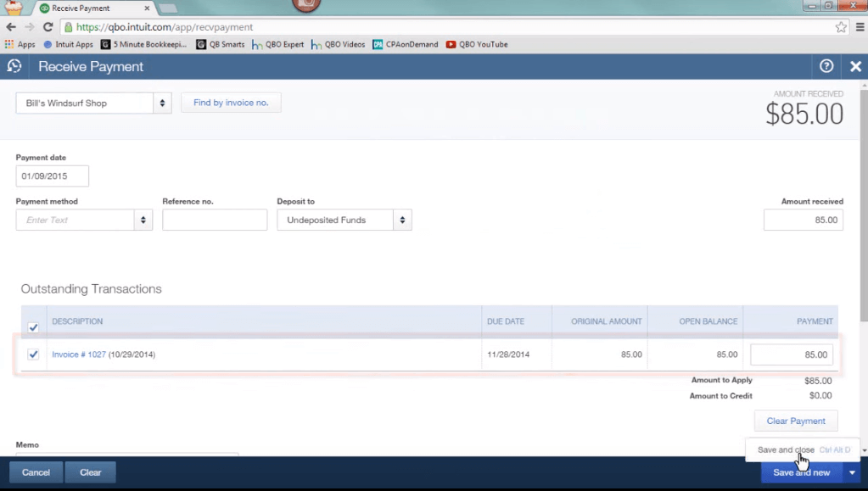Open the QBO YouTube bookmark icon
The height and width of the screenshot is (491, 868).
click(452, 44)
